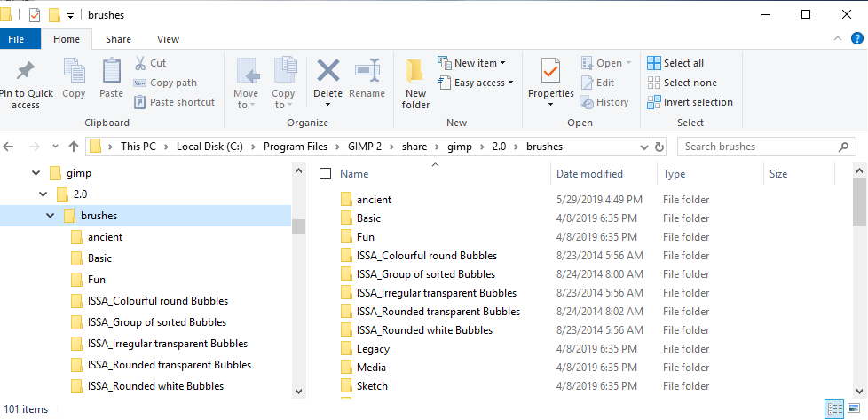868x420 pixels.
Task: Open the Copy to command
Action: 283,83
